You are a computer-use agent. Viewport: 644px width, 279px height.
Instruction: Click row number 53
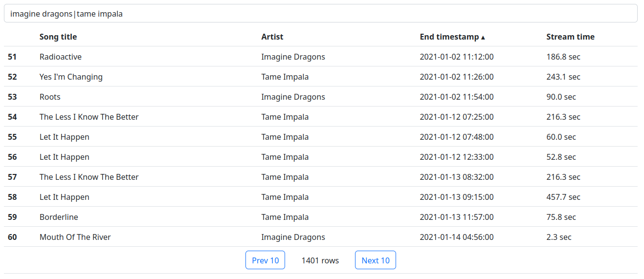[x=12, y=97]
